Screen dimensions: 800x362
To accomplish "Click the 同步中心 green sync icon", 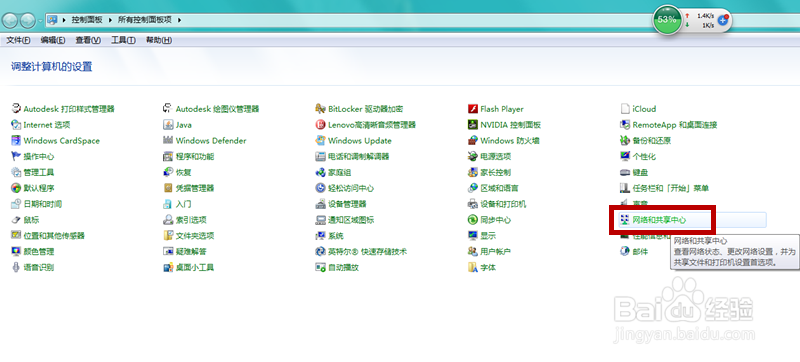I will click(472, 220).
